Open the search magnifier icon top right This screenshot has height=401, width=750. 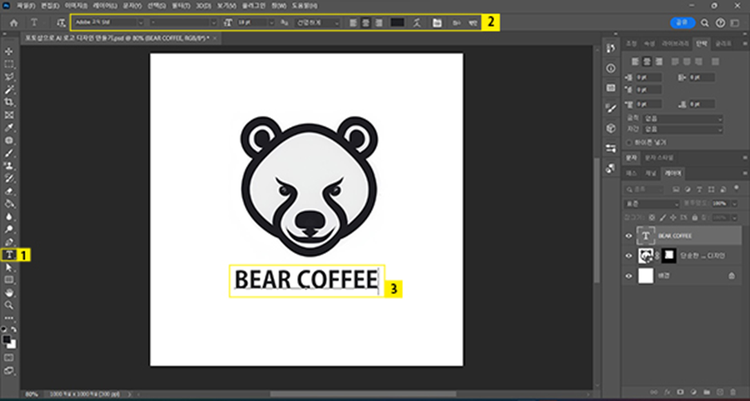click(x=706, y=21)
